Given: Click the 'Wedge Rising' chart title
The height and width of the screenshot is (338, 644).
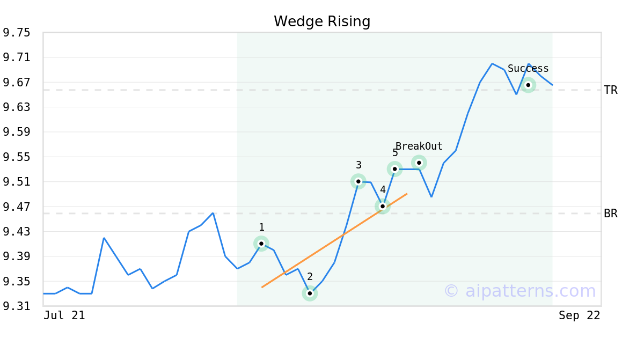Looking at the screenshot, I should tap(322, 21).
